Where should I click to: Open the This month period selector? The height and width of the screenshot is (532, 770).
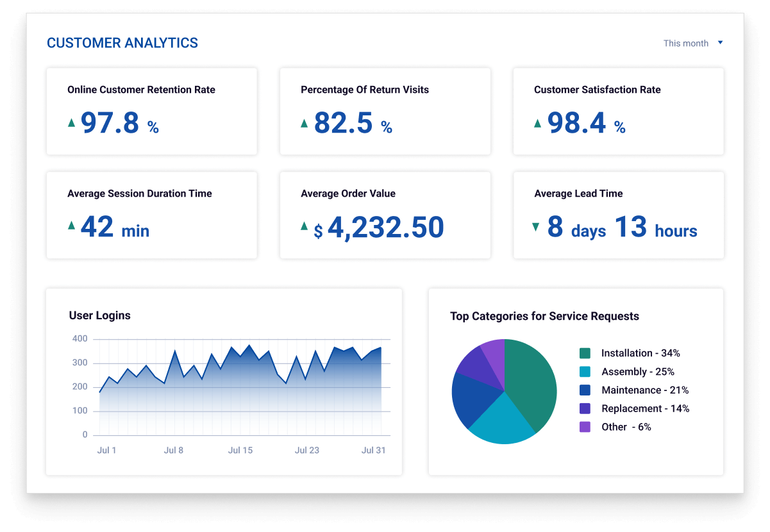point(686,44)
